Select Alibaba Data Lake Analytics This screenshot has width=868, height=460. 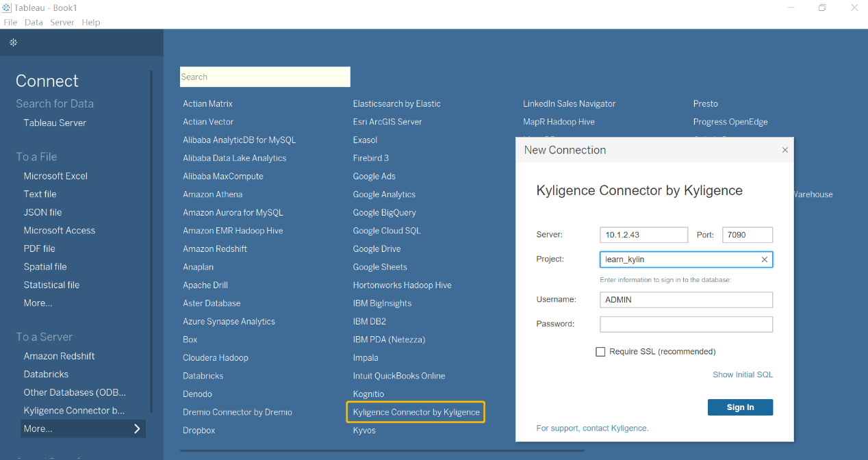pyautogui.click(x=234, y=158)
